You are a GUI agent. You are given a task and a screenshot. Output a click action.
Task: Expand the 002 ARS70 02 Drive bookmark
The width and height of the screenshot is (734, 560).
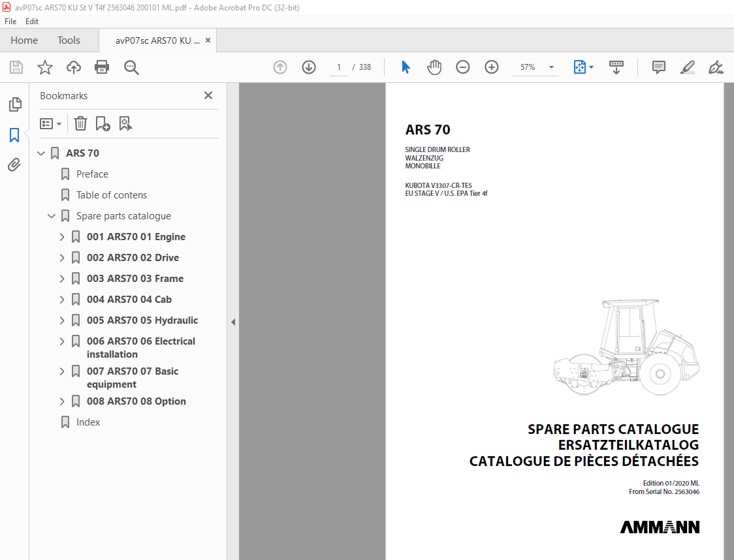[x=62, y=258]
